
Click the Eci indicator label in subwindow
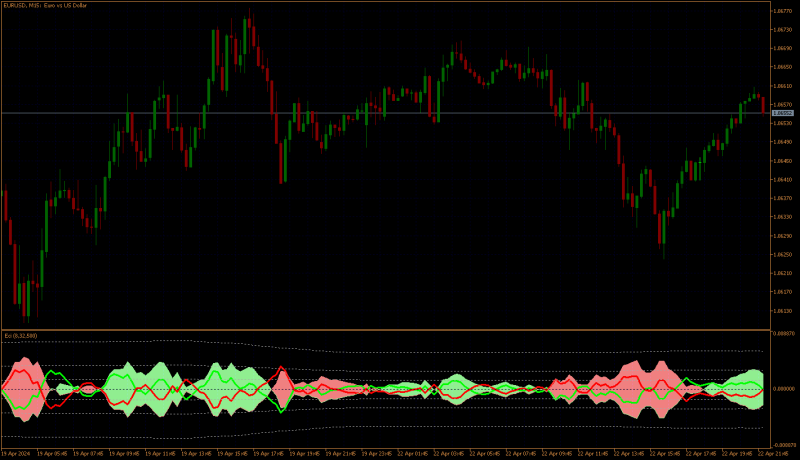coord(20,336)
